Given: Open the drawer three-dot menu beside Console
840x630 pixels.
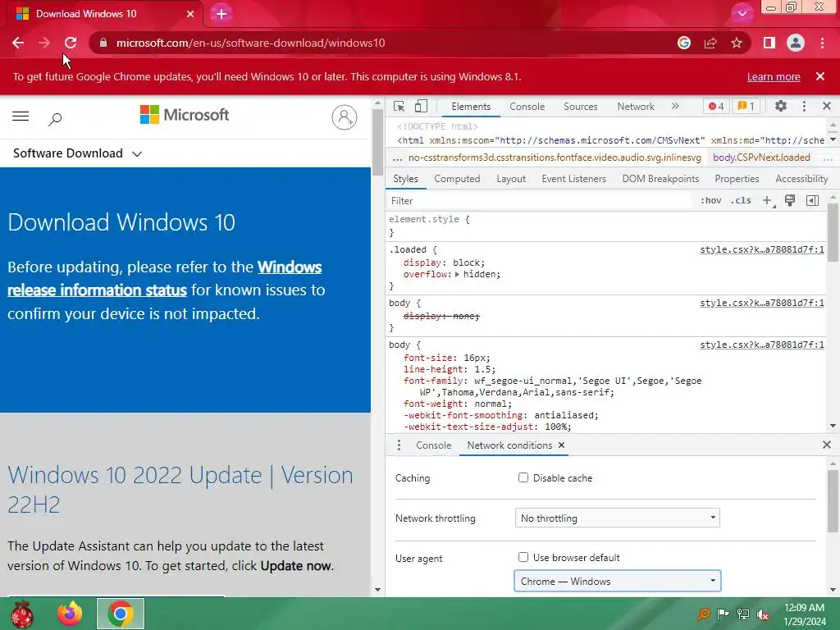Looking at the screenshot, I should point(399,445).
